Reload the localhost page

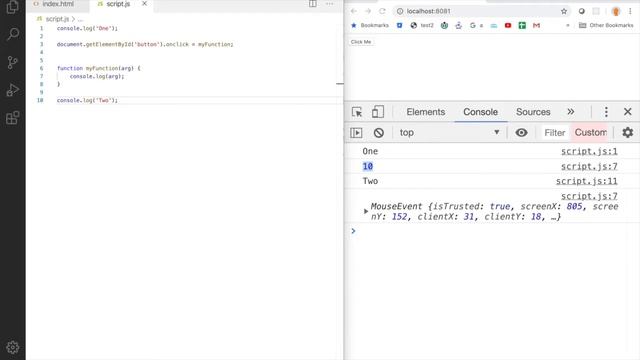pyautogui.click(x=382, y=11)
